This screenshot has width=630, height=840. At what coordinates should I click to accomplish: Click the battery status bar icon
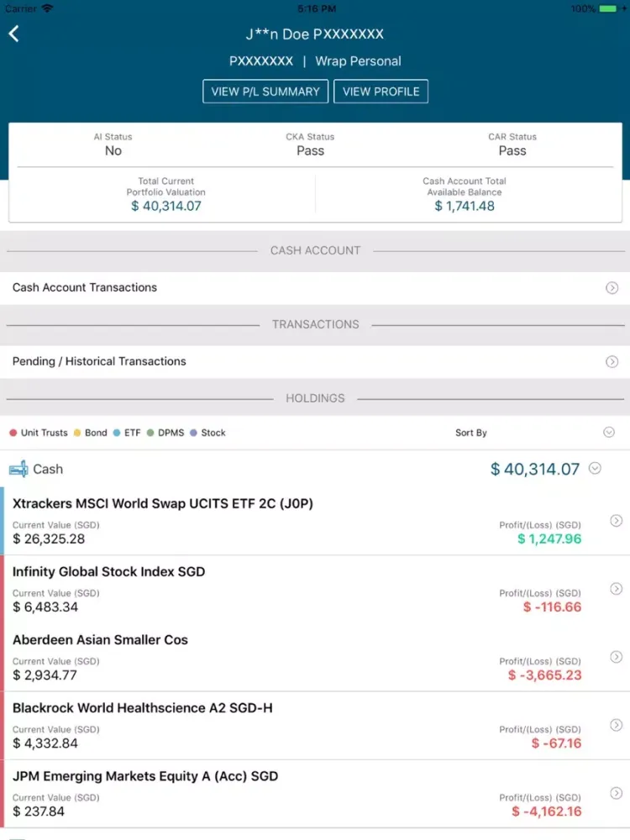608,8
